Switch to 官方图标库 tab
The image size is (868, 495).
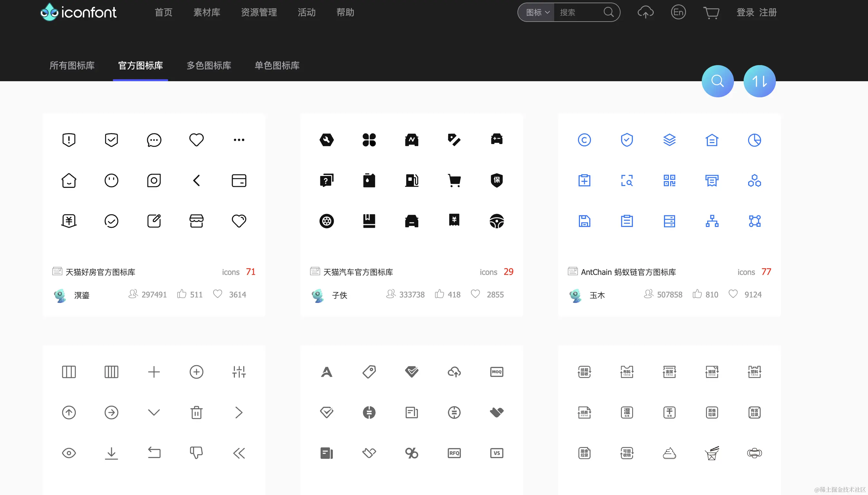pyautogui.click(x=140, y=66)
